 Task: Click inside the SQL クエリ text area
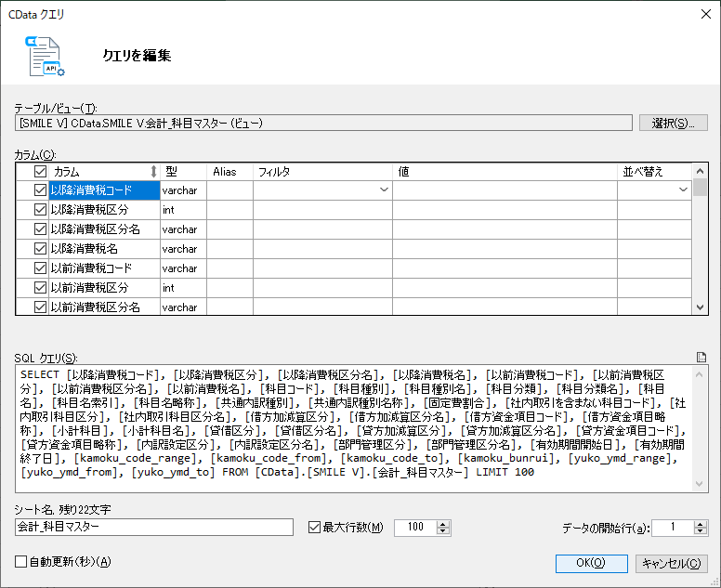[354, 428]
